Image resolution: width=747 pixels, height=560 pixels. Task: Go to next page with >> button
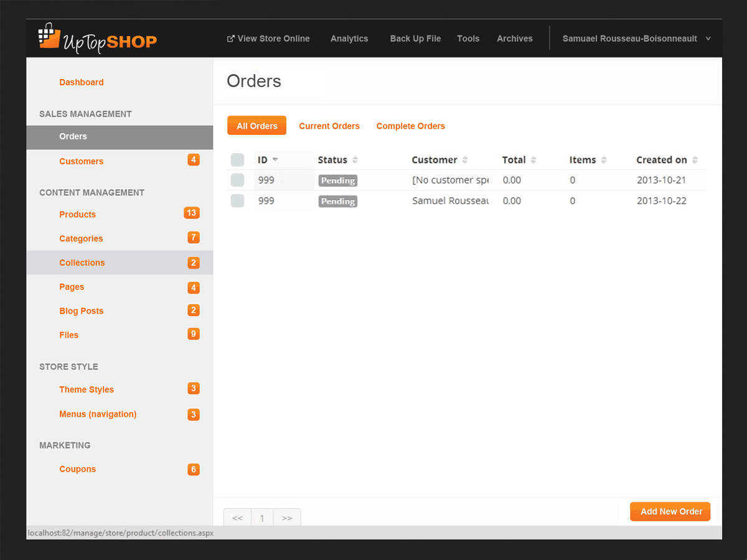point(286,518)
